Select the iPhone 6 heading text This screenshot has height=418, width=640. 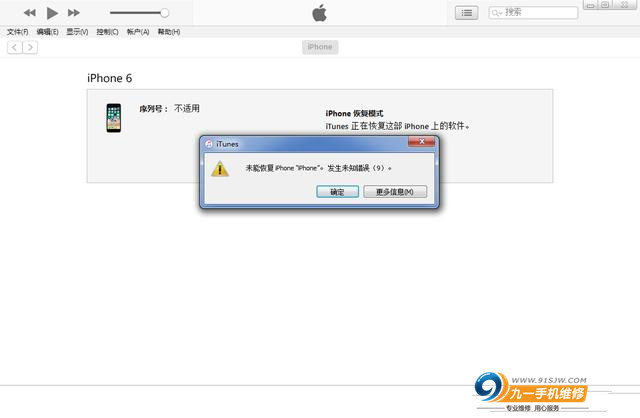coord(109,78)
